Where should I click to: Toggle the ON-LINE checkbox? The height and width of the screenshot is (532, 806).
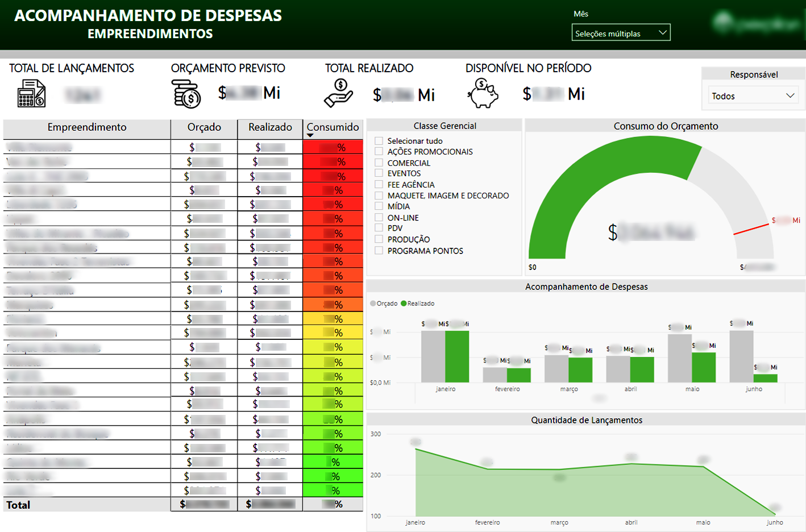pos(379,218)
